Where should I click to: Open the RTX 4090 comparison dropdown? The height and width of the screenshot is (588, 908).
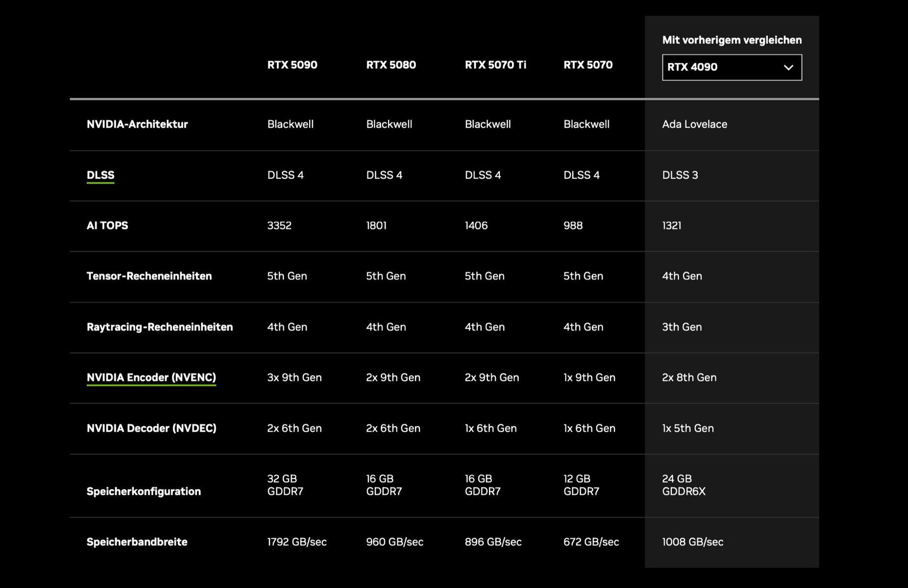(732, 67)
